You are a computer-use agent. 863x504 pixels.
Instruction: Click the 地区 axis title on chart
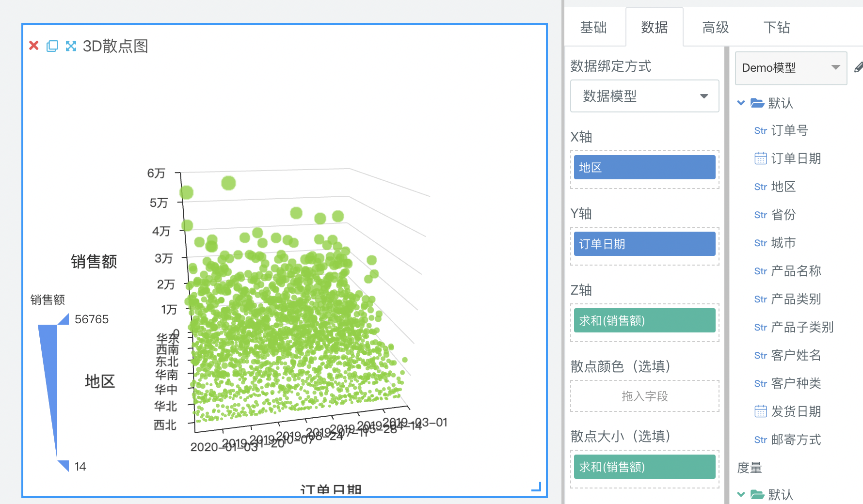click(100, 381)
